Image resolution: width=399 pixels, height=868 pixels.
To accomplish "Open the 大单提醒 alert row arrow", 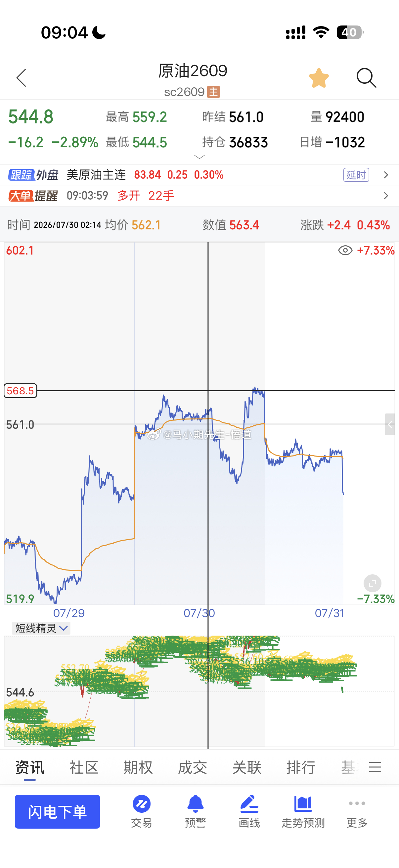I will pyautogui.click(x=386, y=195).
